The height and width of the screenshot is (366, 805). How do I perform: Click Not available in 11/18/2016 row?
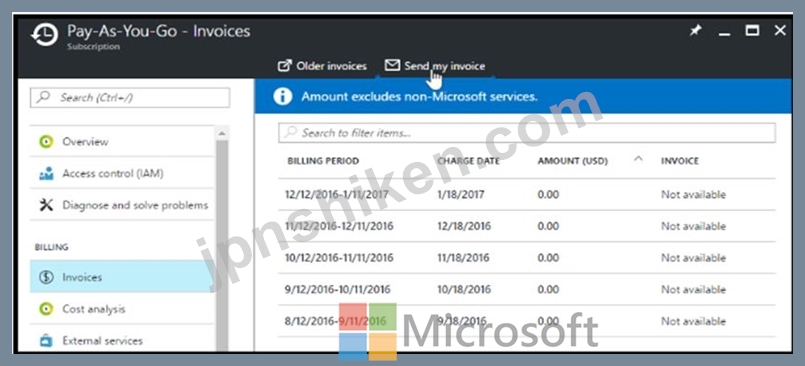coord(693,258)
